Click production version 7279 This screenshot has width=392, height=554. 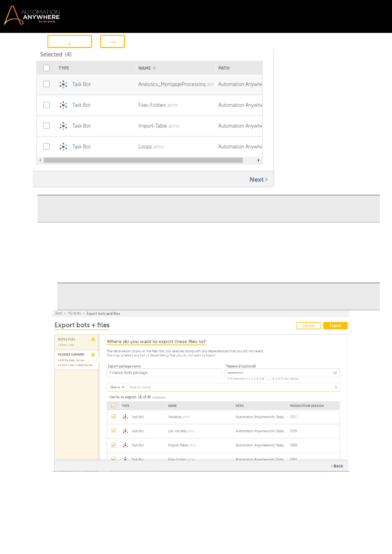coord(293,431)
